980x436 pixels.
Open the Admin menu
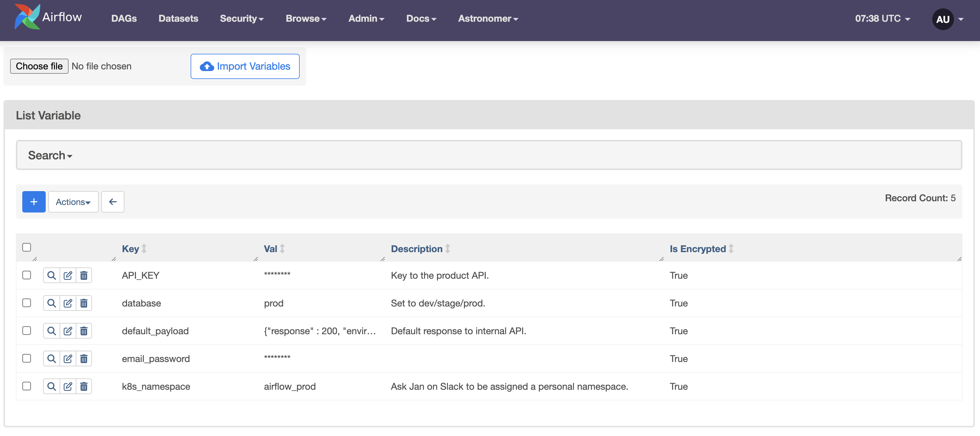tap(366, 18)
